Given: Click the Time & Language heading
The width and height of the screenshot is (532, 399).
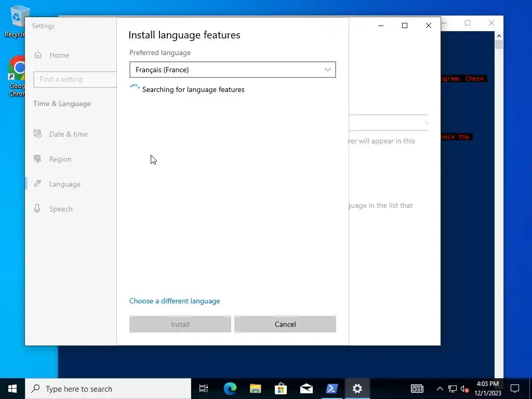Looking at the screenshot, I should coord(62,103).
